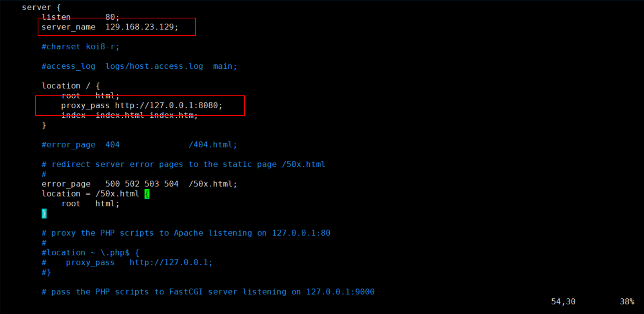Click the URL http://127.0.0.1:8080
Image resolution: width=644 pixels, height=314 pixels.
(166, 106)
